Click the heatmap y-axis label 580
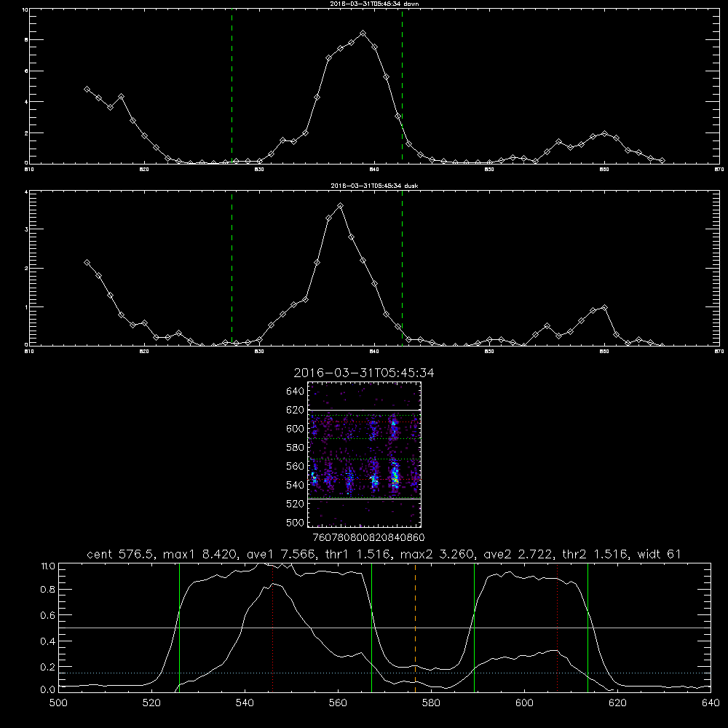The image size is (728, 728). point(296,448)
